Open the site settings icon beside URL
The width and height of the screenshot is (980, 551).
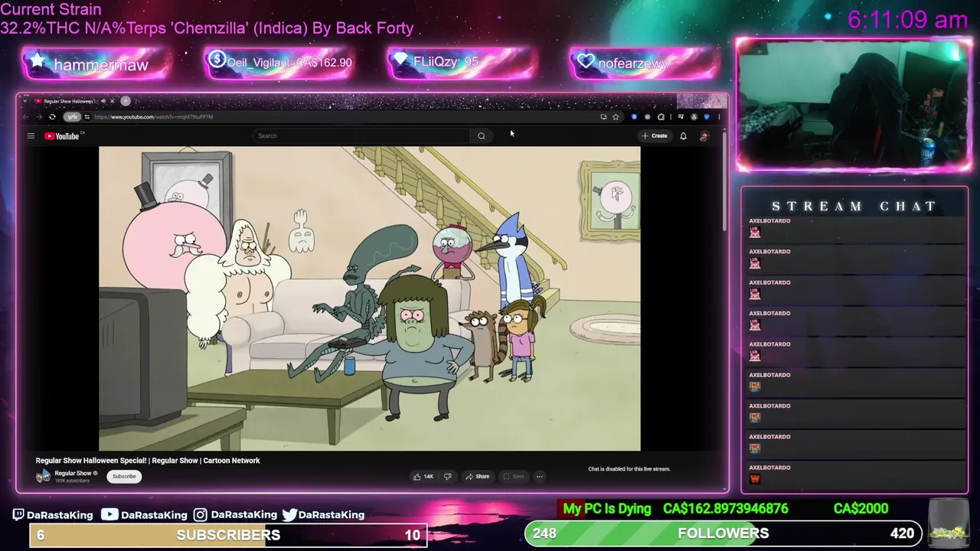87,117
